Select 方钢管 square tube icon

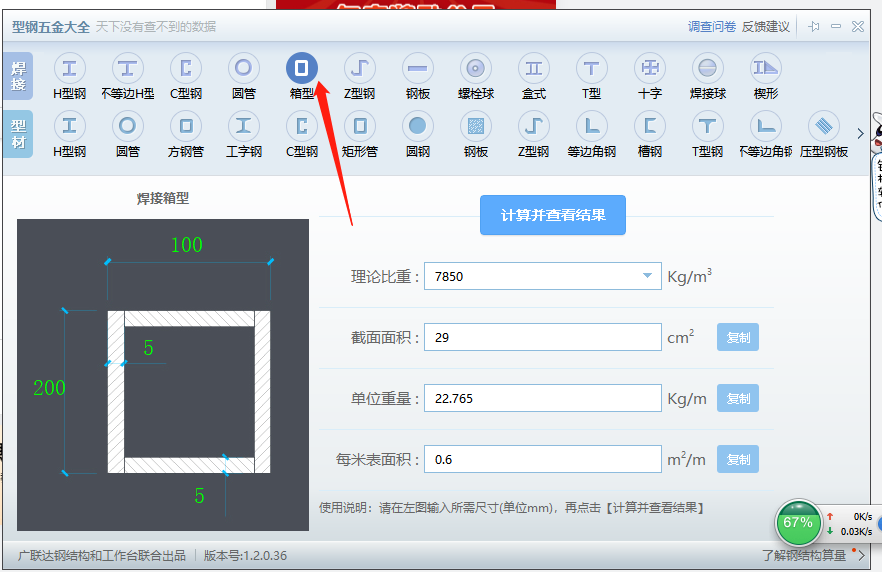point(186,126)
